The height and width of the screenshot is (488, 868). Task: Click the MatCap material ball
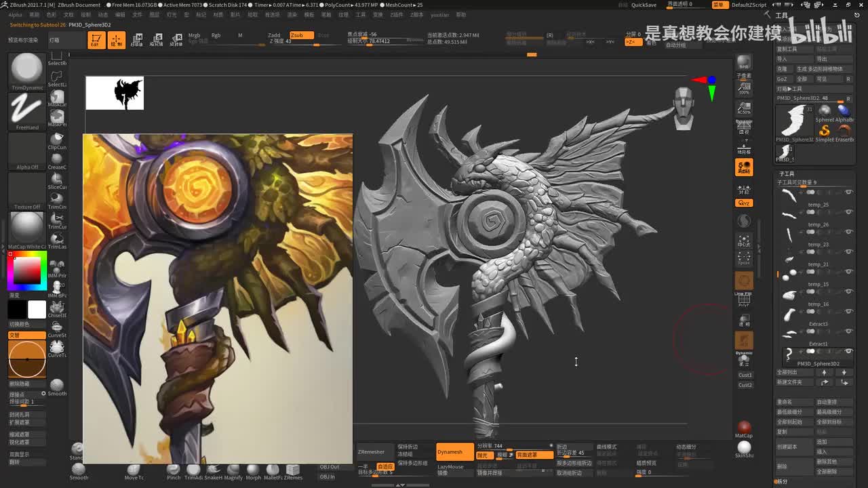(744, 429)
